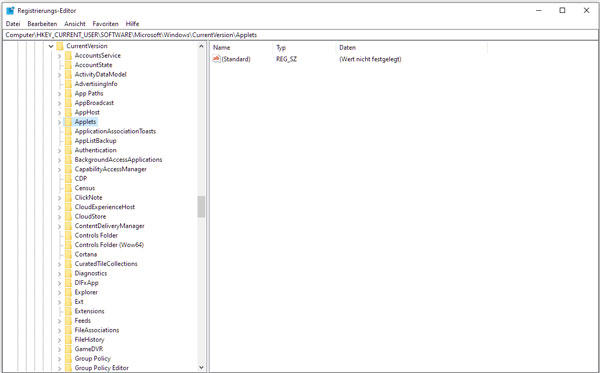Open the Favoriten menu

pos(106,24)
